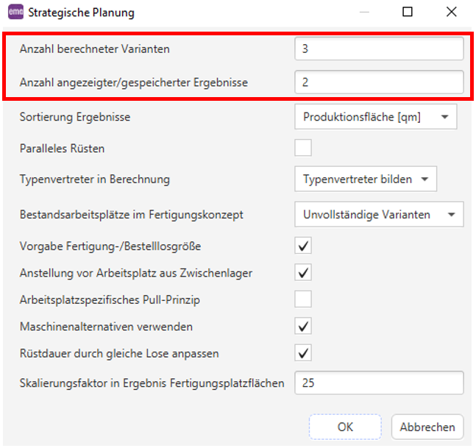476x448 pixels.
Task: Minimize the Strategische Planung window
Action: (x=364, y=13)
